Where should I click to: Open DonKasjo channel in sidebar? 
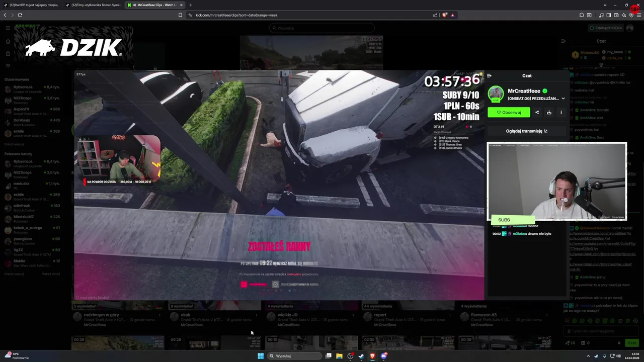tap(32, 122)
